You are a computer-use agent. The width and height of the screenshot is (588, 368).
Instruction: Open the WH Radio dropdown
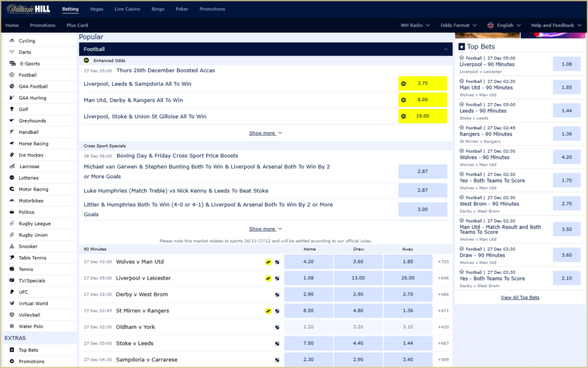pyautogui.click(x=415, y=25)
